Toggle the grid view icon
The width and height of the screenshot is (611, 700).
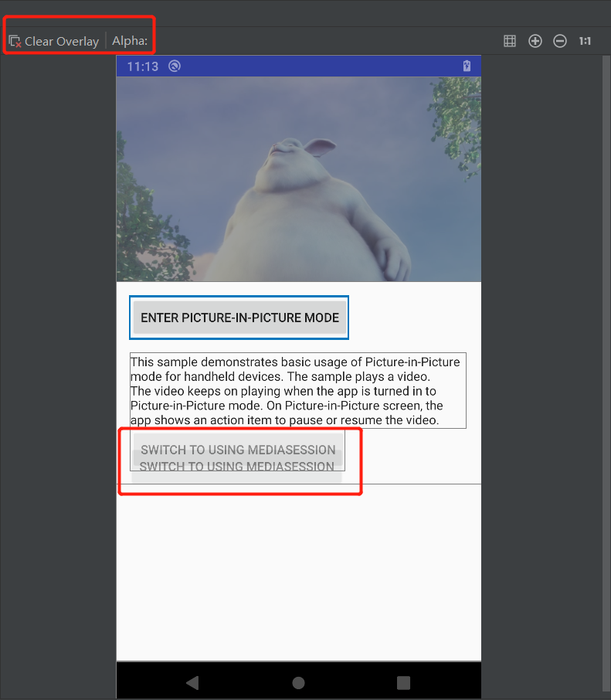coord(510,41)
